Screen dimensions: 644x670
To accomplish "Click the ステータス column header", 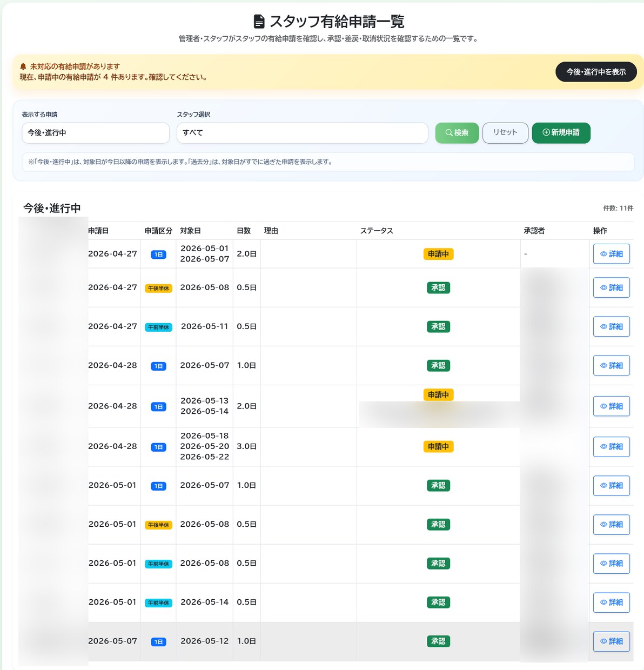I will pos(377,231).
